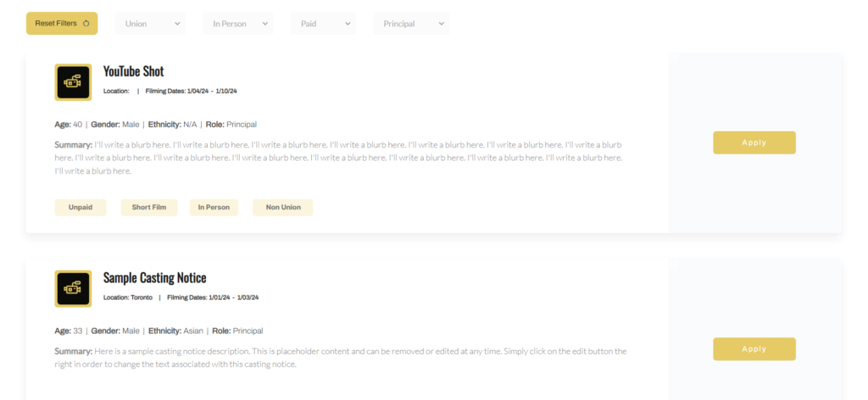Apply to the YouTube Shot casting
The image size is (868, 400).
[754, 142]
